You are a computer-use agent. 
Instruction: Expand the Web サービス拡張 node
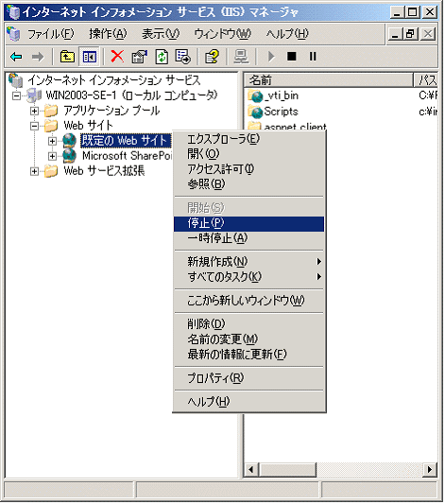(x=34, y=171)
